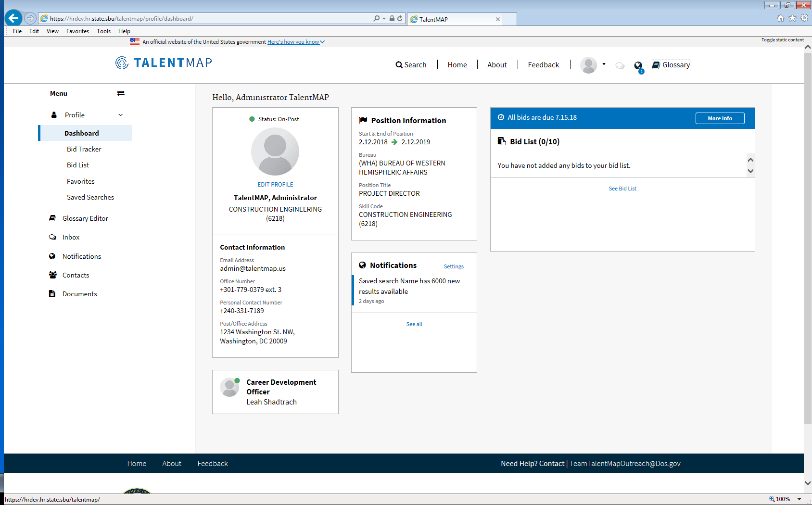Viewport: 812px width, 505px height.
Task: Click the footer About link
Action: pyautogui.click(x=172, y=464)
